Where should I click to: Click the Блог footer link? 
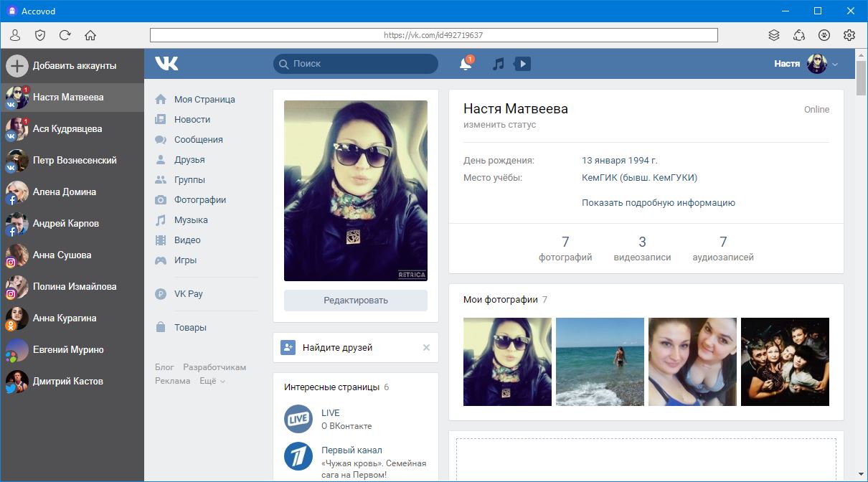pos(164,367)
